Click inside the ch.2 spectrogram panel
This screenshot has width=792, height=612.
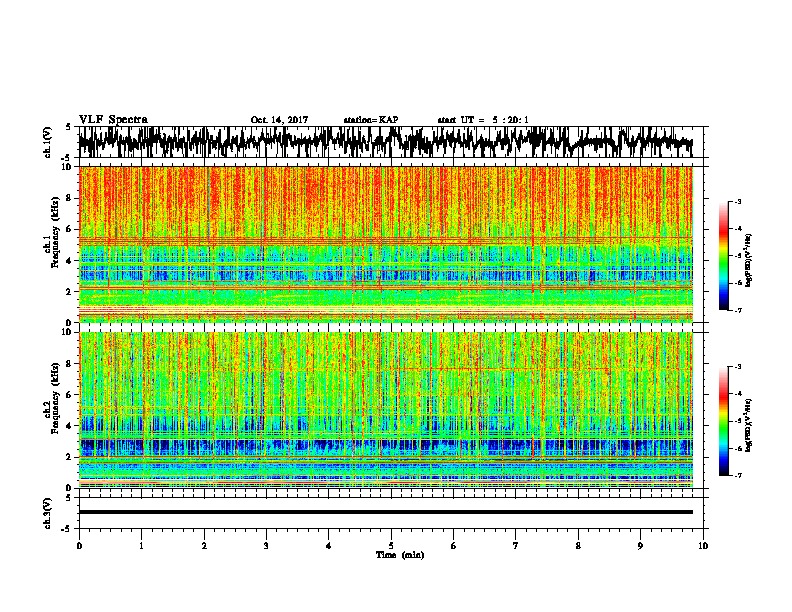386,410
